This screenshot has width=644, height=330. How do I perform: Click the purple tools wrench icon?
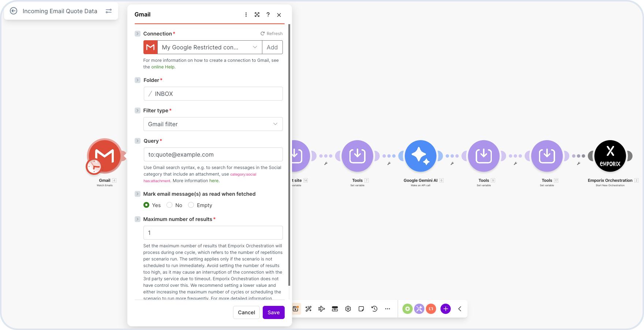point(419,309)
